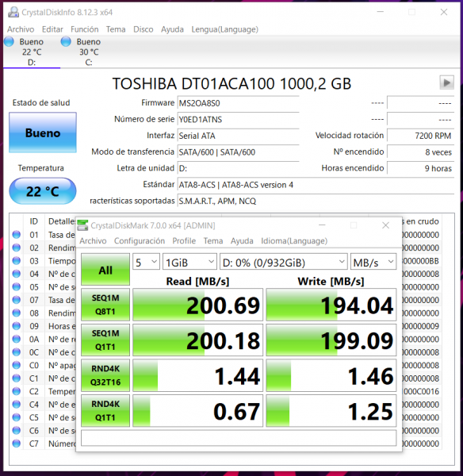Select disk C: status orb in toolbar
The height and width of the screenshot is (476, 463).
pyautogui.click(x=66, y=41)
